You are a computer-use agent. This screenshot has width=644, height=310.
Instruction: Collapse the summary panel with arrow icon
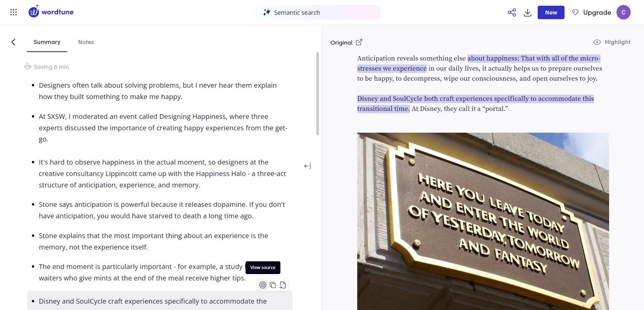click(307, 166)
